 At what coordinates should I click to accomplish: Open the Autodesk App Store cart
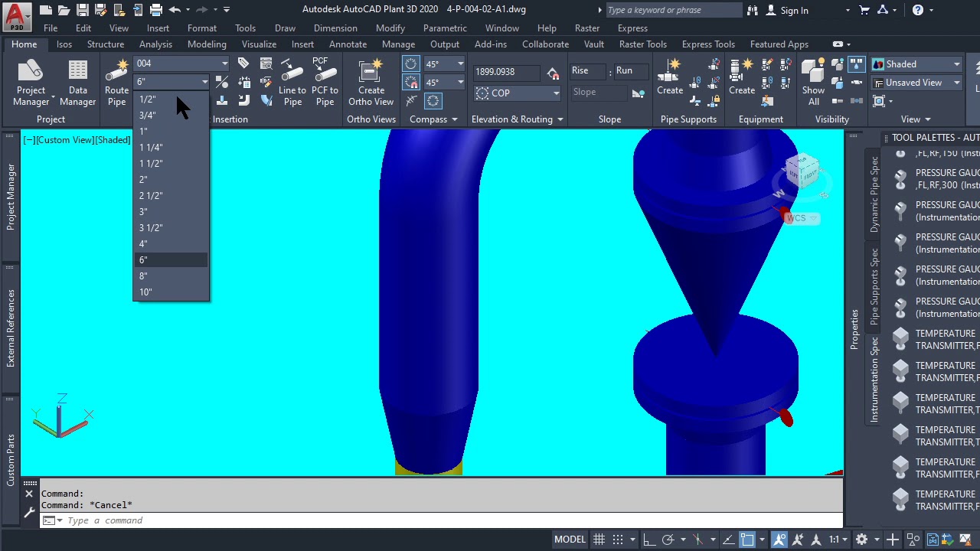(x=864, y=10)
